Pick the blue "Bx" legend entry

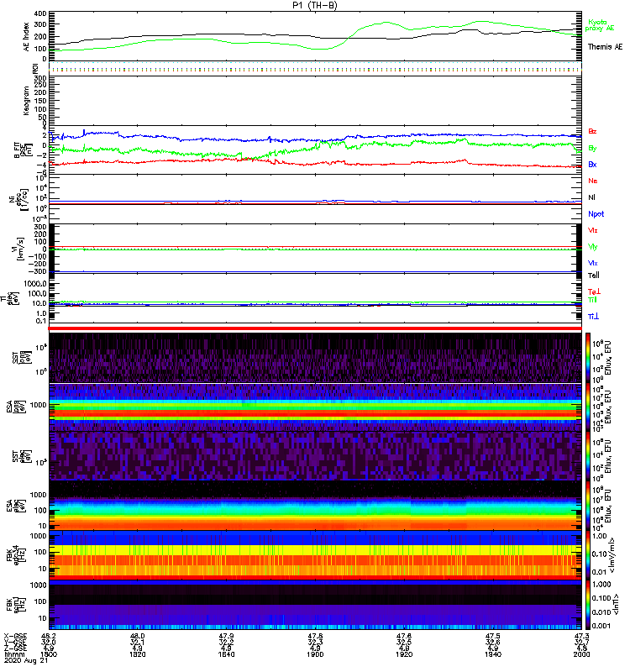(x=593, y=165)
